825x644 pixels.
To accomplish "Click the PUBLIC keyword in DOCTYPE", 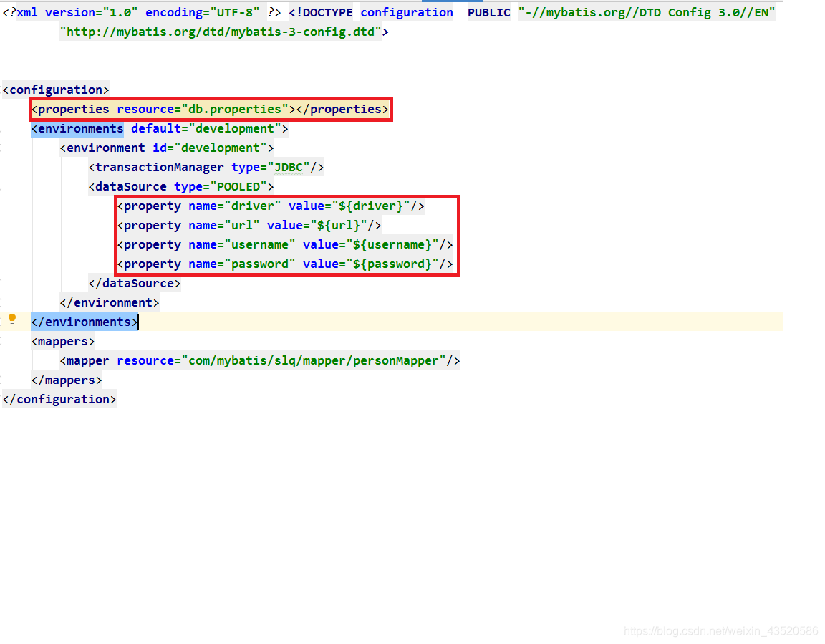I will click(x=489, y=13).
